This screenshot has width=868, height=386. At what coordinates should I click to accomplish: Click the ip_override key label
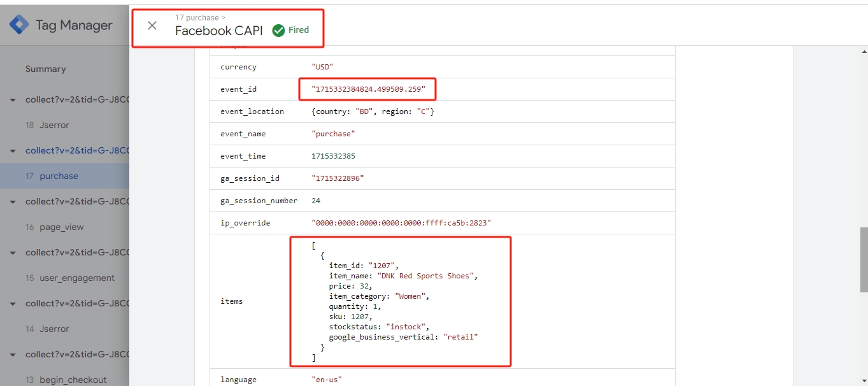click(x=245, y=223)
